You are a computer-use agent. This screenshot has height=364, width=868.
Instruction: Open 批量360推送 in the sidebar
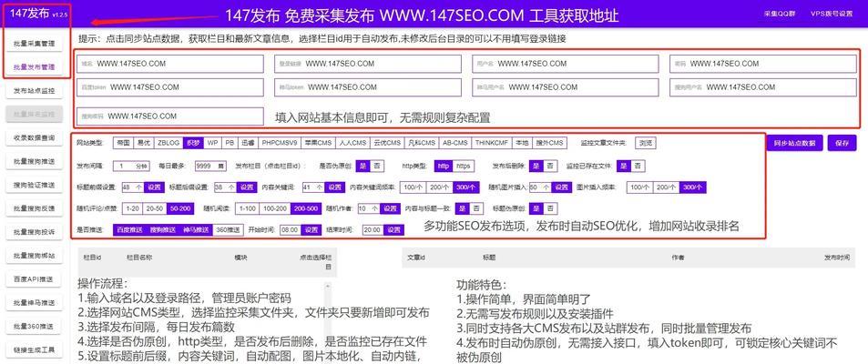(35, 327)
